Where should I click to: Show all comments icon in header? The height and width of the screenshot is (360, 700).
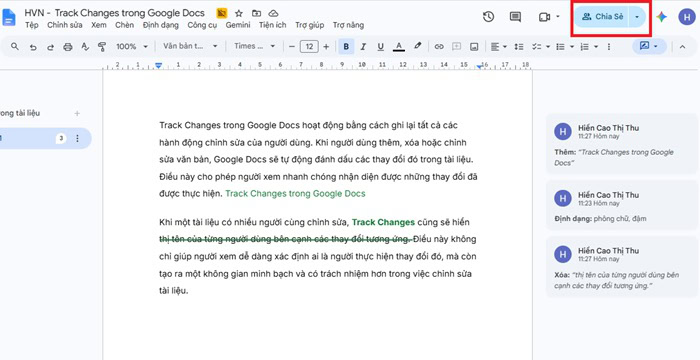pos(515,17)
